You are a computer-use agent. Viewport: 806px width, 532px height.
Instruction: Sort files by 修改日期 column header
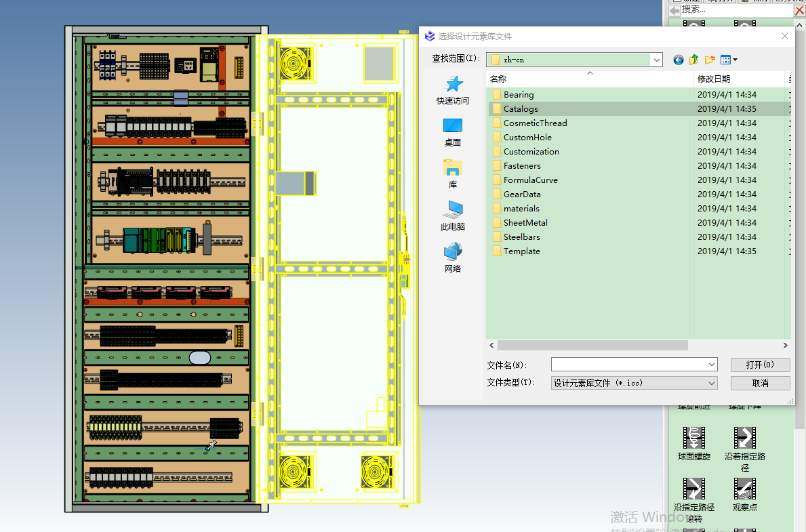(713, 79)
